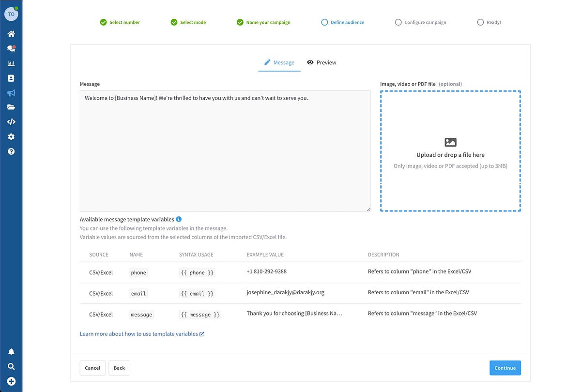
Task: Show notifications via the bell icon
Action: click(x=11, y=352)
